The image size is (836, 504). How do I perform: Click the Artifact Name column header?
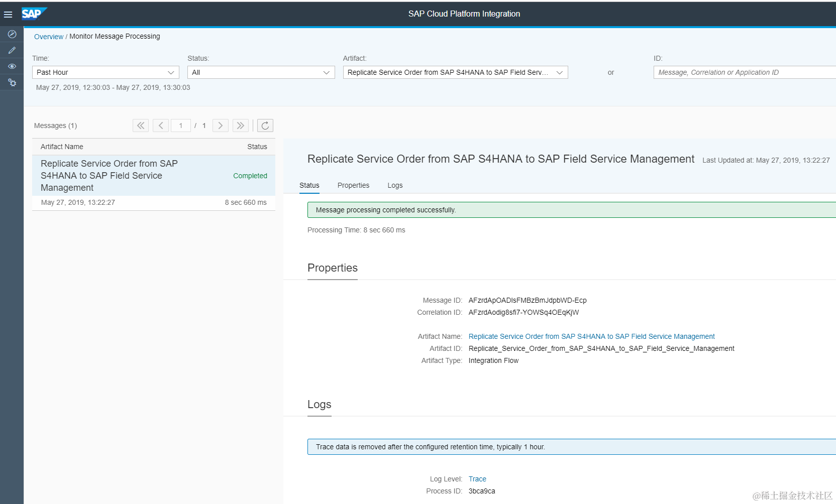point(62,147)
